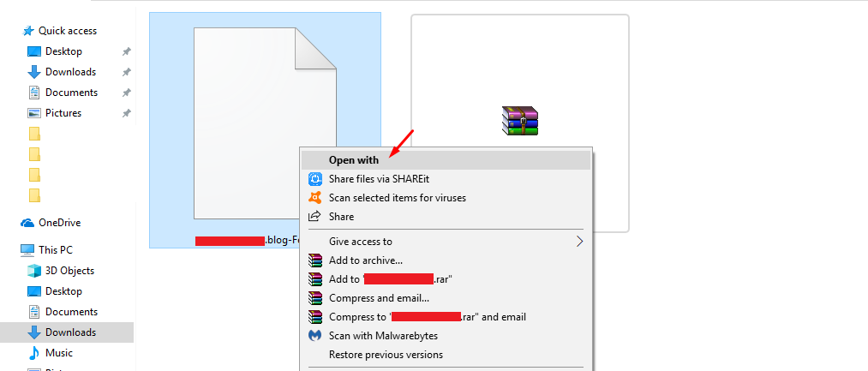Select This PC in navigation pane
Image resolution: width=868 pixels, height=371 pixels.
pyautogui.click(x=56, y=250)
